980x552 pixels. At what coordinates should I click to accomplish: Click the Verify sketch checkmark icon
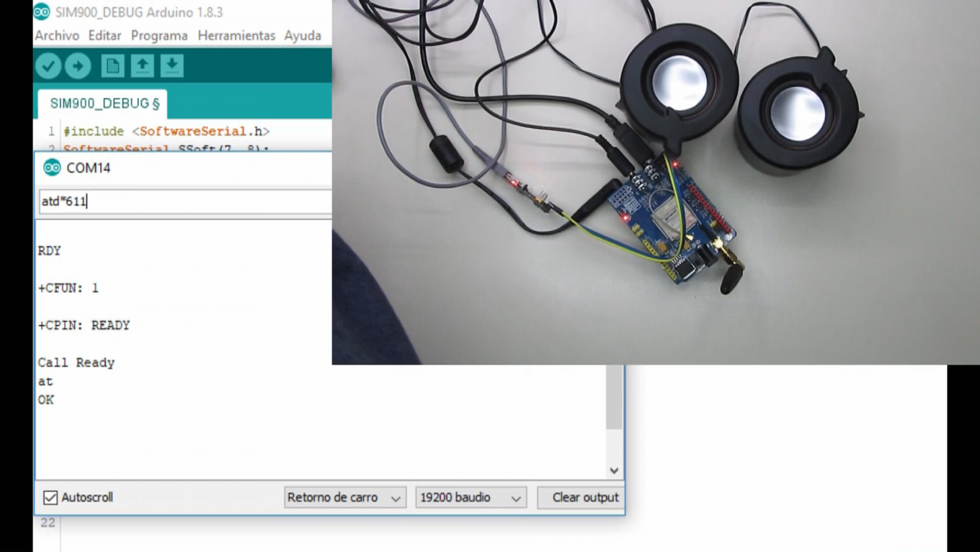(48, 66)
